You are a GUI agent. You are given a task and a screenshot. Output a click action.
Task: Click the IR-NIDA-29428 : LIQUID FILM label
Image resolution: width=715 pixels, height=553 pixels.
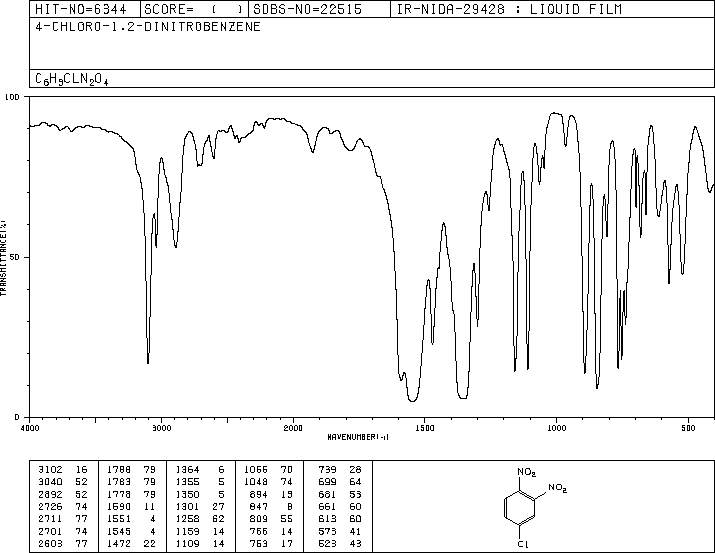point(509,9)
